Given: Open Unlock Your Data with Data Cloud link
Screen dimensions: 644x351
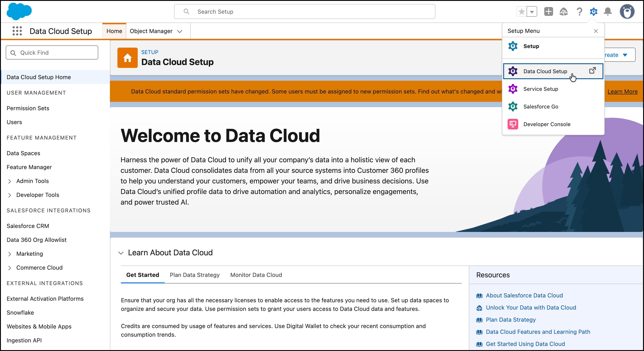Looking at the screenshot, I should [531, 308].
